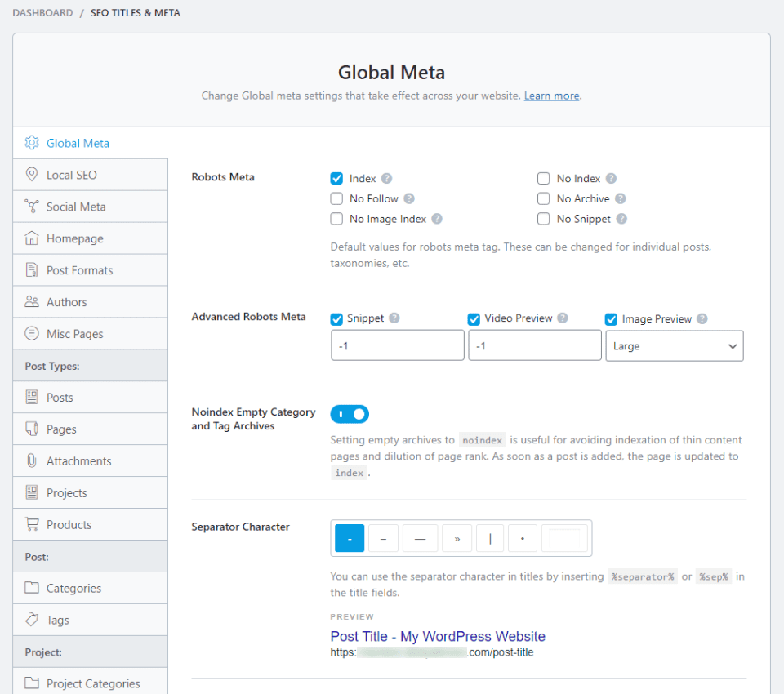The image size is (784, 694).
Task: Click the help icon next to Index
Action: point(385,178)
